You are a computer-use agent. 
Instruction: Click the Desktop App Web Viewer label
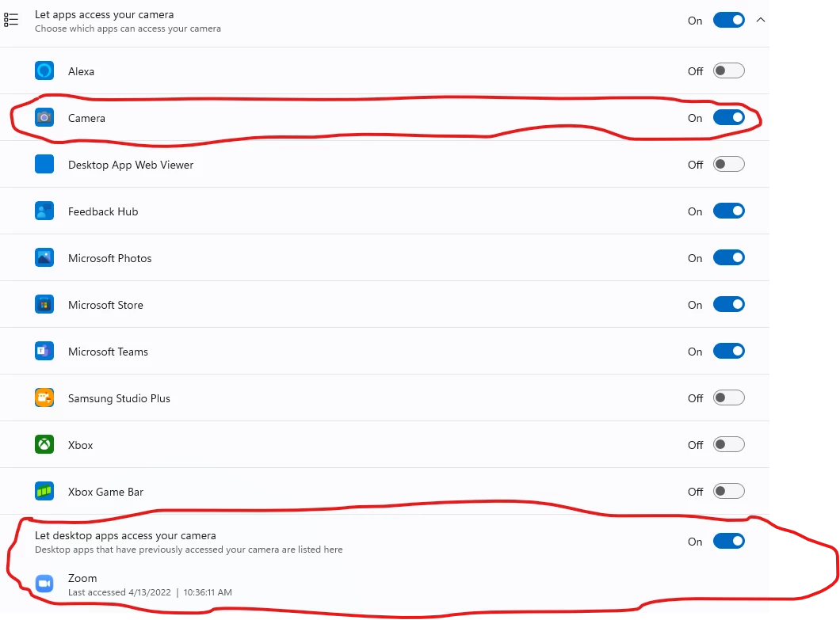click(131, 165)
